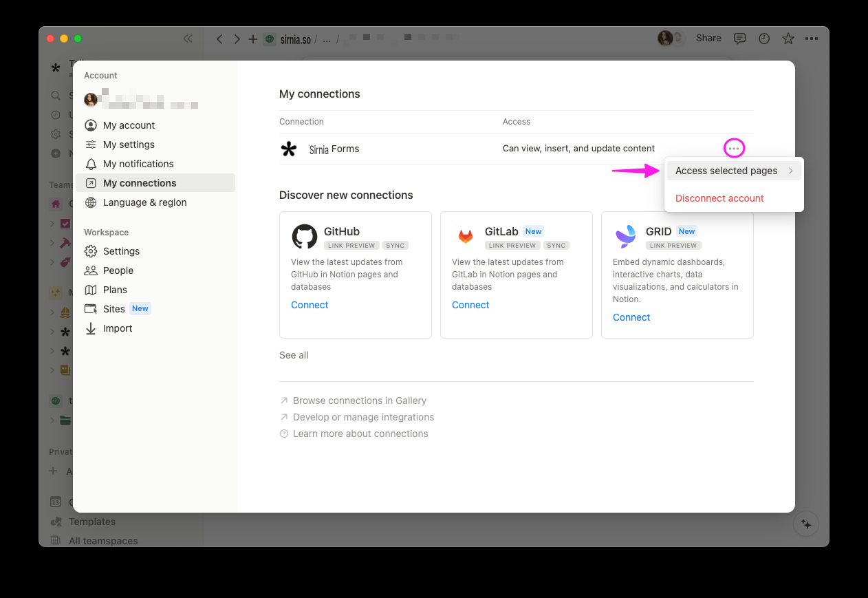
Task: Click the Sirnia Forms asterisk icon
Action: 289,149
